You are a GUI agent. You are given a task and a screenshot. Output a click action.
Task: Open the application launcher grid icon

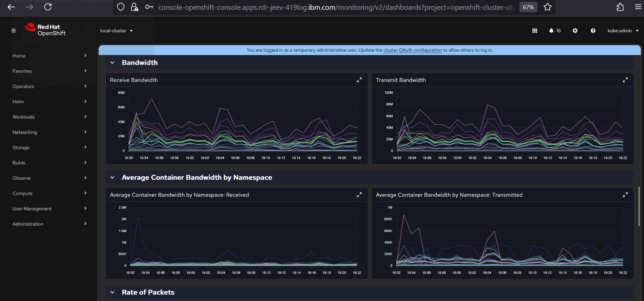[x=534, y=31]
